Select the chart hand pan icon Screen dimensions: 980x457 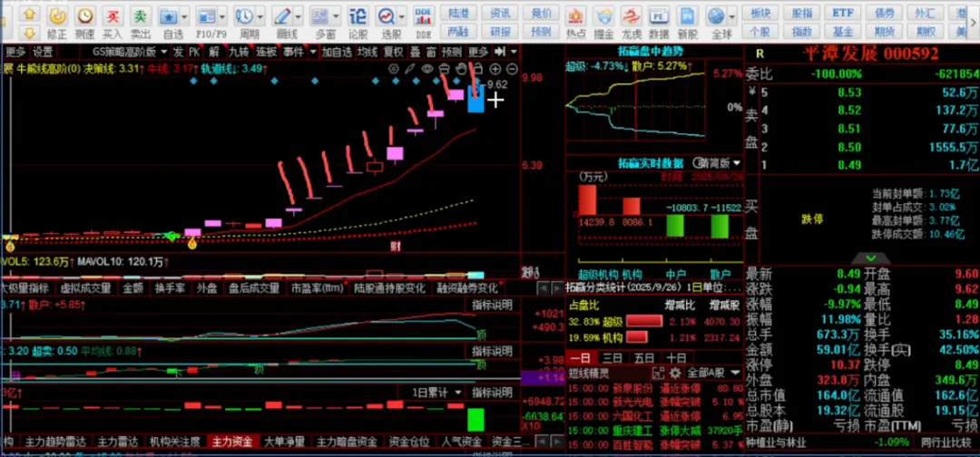pyautogui.click(x=461, y=68)
